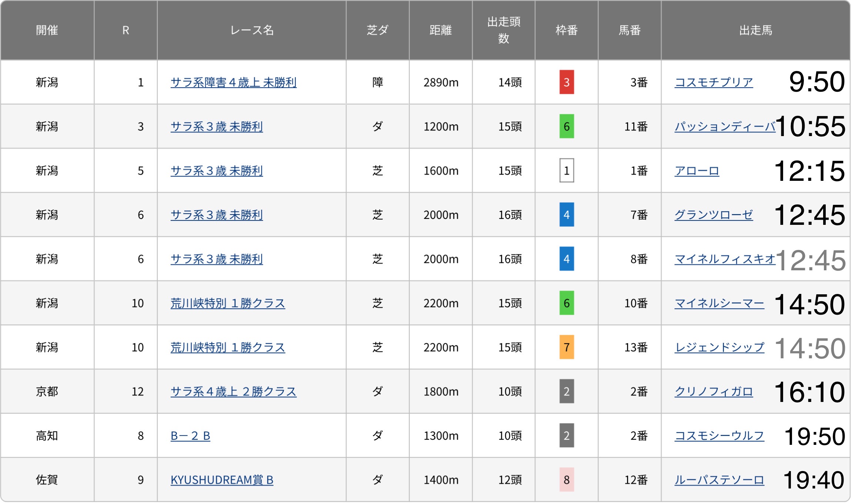This screenshot has height=504, width=852.
Task: Select horse link ルーパステソーロ
Action: 719,480
